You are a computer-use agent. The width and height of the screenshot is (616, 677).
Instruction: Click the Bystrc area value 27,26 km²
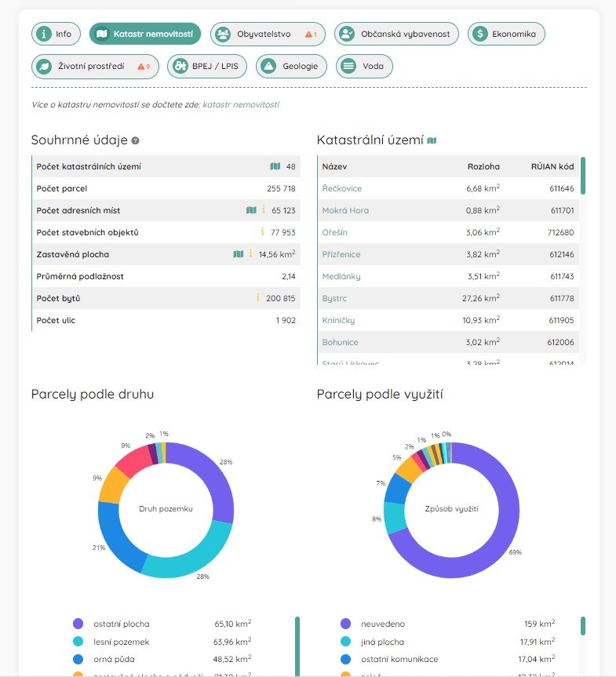481,298
